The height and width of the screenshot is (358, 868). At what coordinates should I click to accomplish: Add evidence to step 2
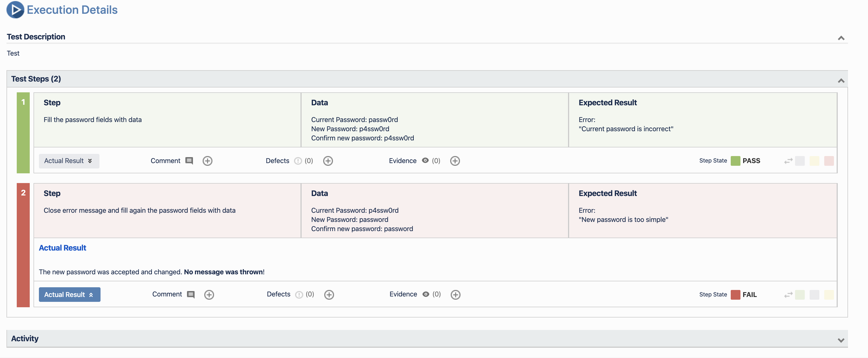[455, 295]
